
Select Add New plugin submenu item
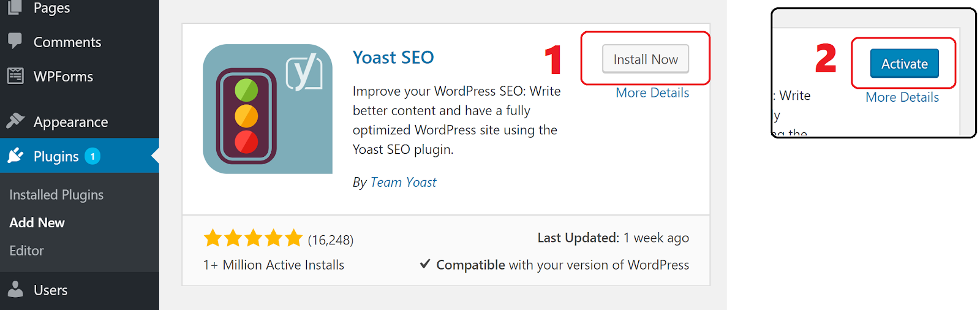pyautogui.click(x=37, y=222)
